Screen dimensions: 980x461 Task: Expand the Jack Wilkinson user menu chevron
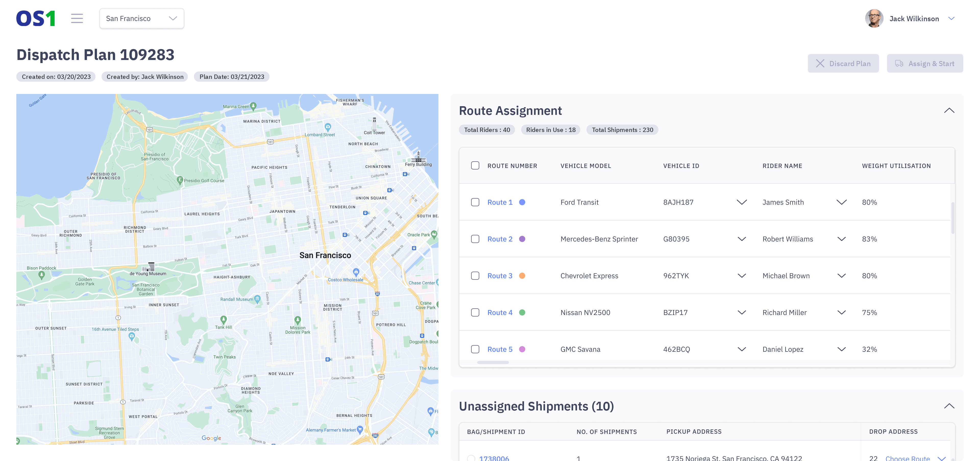coord(951,19)
